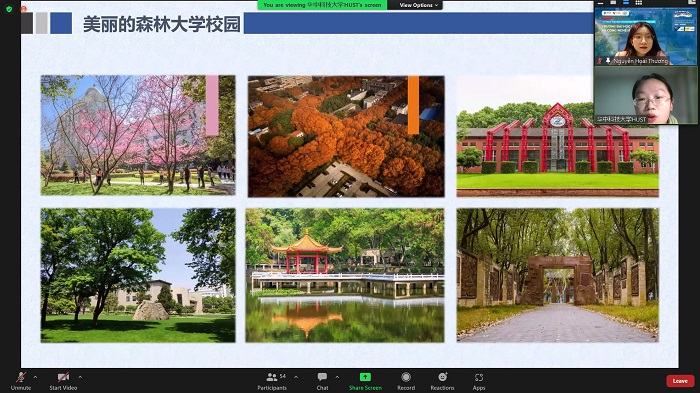Start recording with Record button
Screen dimensions: 700x393
click(406, 380)
